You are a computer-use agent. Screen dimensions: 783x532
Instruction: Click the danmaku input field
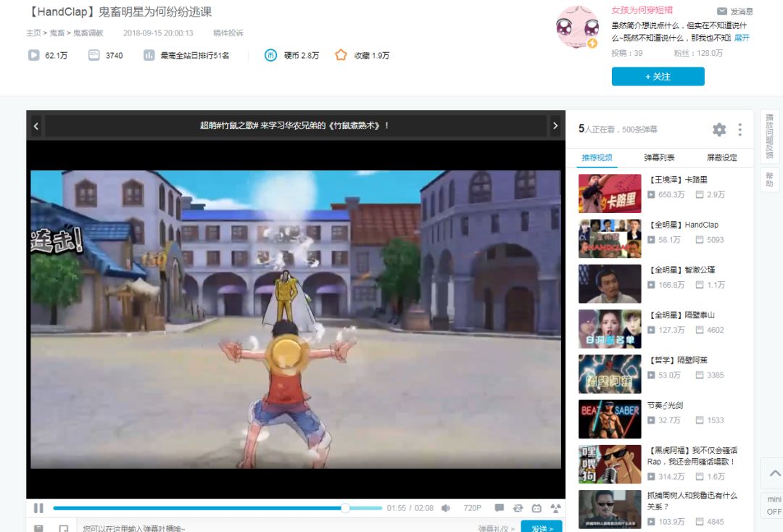point(275,528)
